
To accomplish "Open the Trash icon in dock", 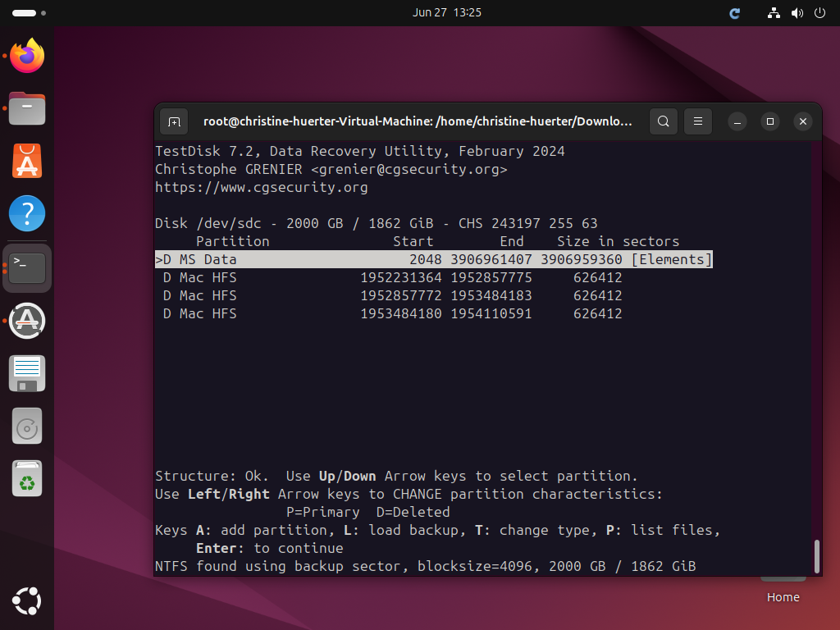I will 27,478.
